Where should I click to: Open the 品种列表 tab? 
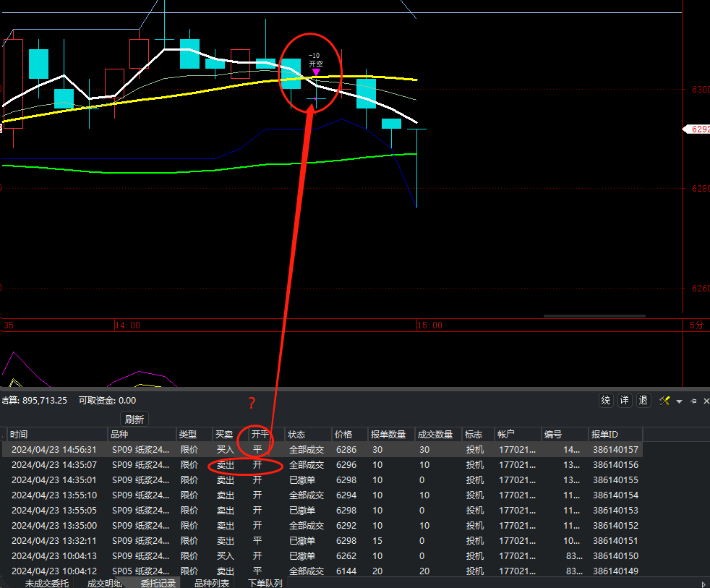pyautogui.click(x=211, y=583)
